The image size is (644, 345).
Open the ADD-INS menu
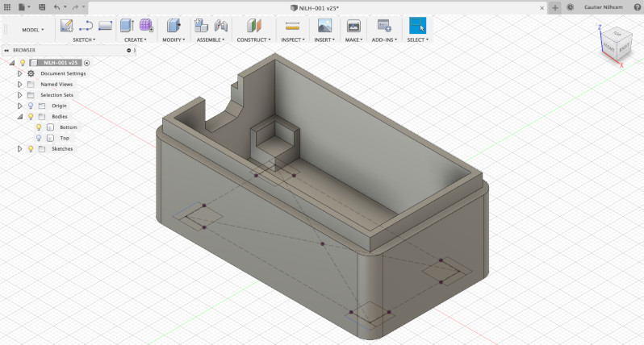pos(384,39)
